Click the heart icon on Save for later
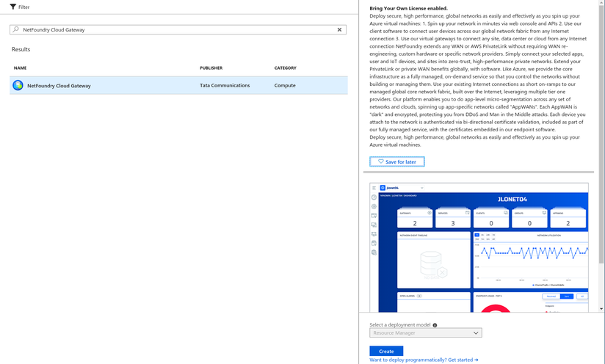The width and height of the screenshot is (605, 364). [381, 161]
